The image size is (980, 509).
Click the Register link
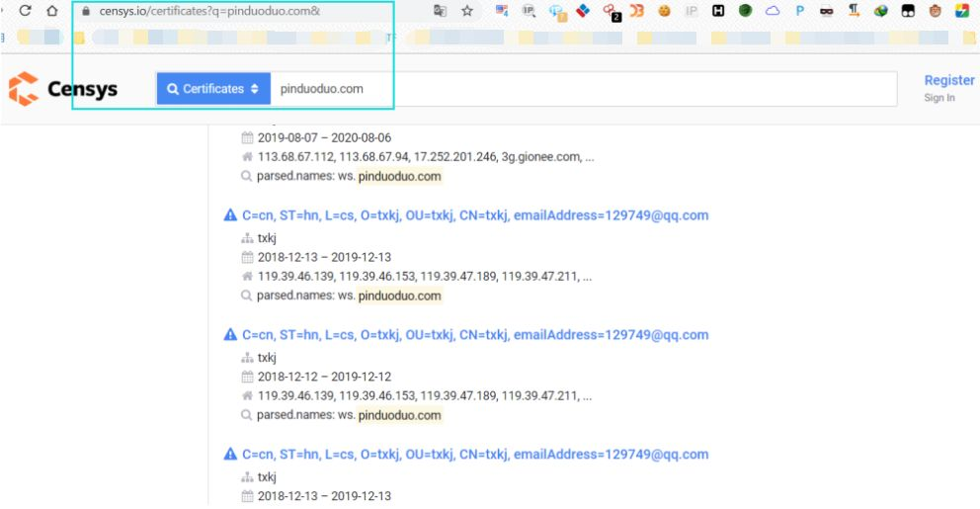948,80
